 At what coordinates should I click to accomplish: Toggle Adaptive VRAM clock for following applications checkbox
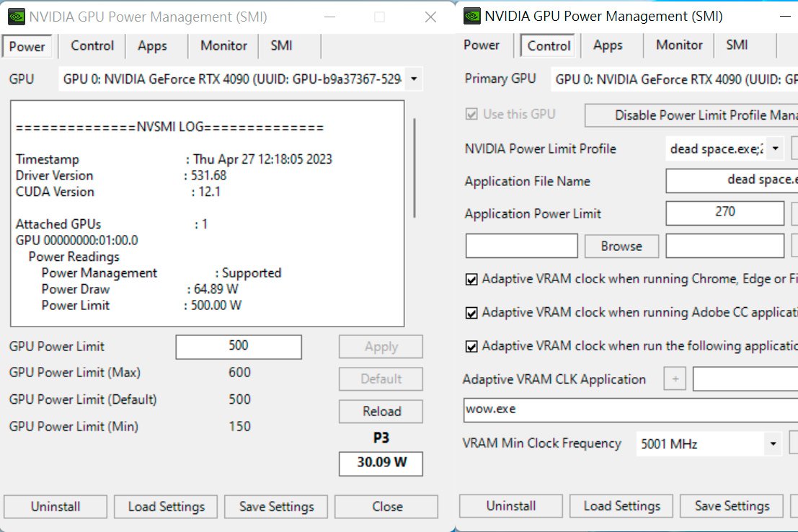click(x=471, y=346)
